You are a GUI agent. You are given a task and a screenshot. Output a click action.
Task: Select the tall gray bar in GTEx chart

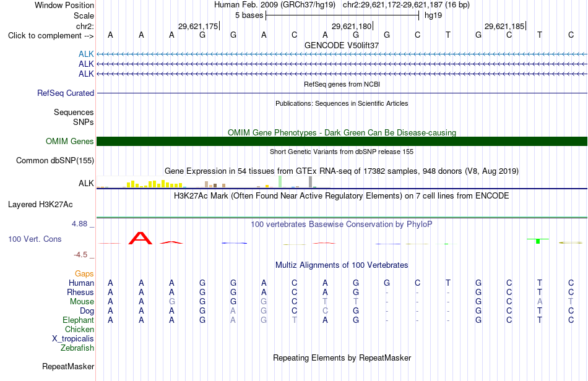(x=311, y=182)
